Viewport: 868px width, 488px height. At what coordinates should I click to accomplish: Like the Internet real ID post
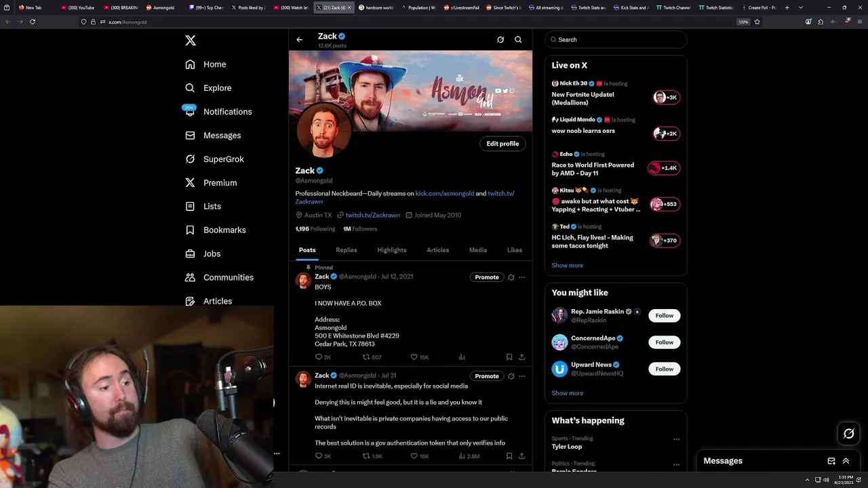click(420, 456)
